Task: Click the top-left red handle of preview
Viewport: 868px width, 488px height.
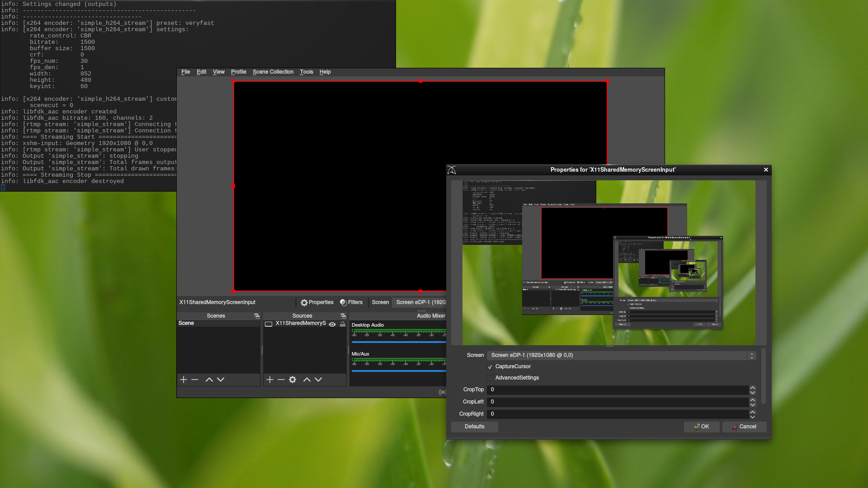Action: (x=233, y=81)
